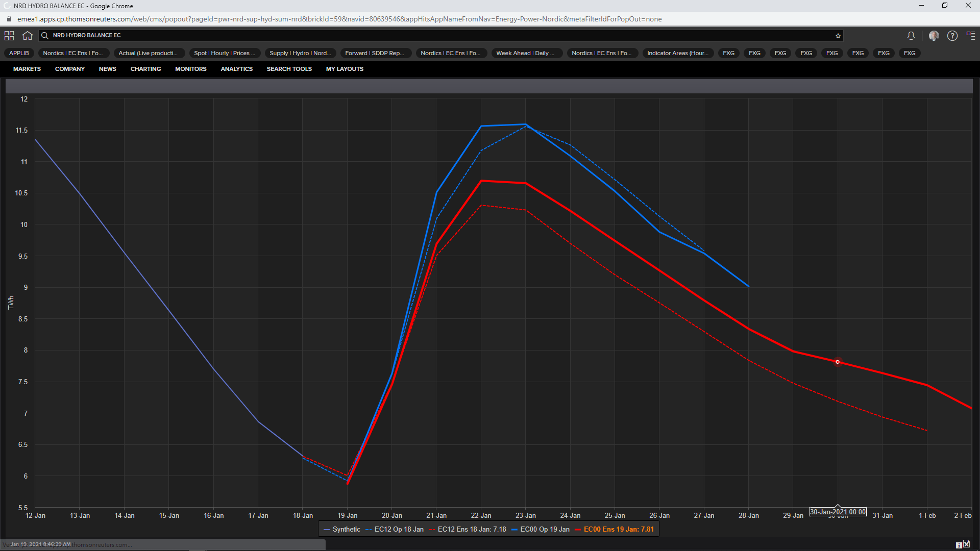Expand the MARKETS menu

[27, 69]
